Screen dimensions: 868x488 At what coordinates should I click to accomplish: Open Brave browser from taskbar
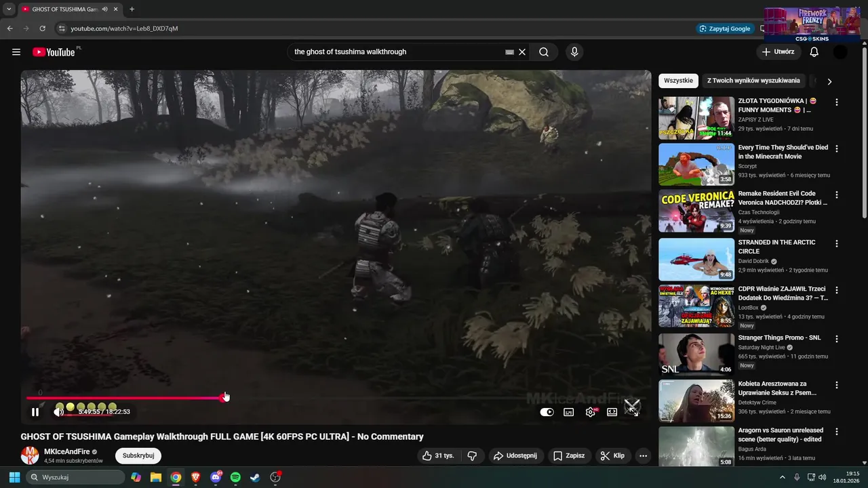pyautogui.click(x=195, y=477)
